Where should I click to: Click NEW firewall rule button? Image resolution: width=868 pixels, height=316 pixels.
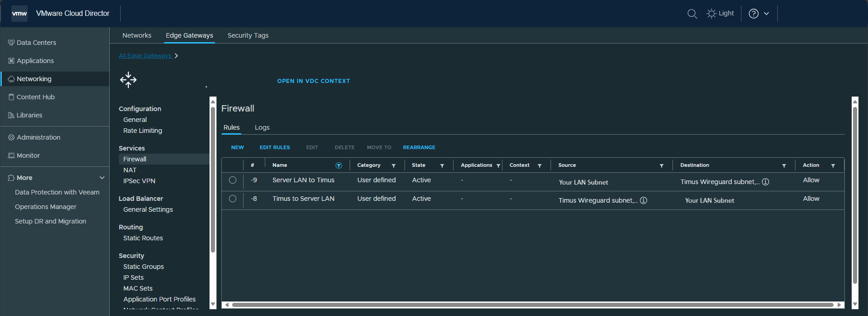238,147
